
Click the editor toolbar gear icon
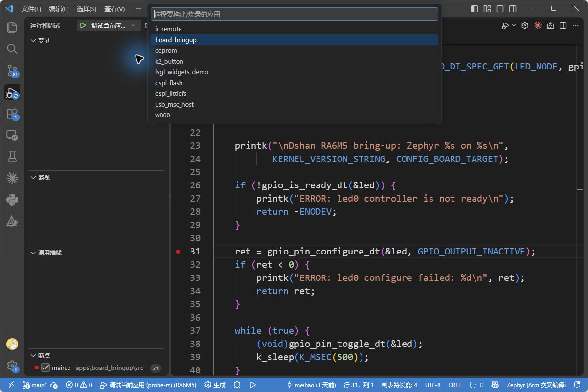tap(525, 25)
